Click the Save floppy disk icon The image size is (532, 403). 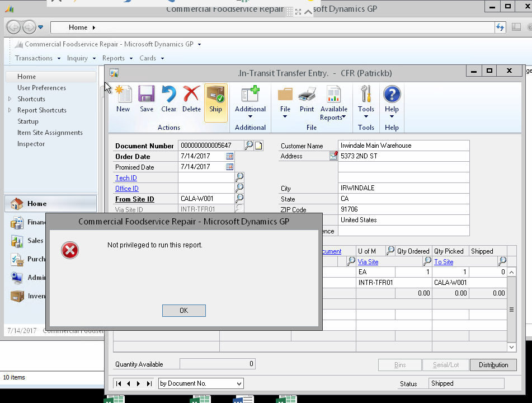coord(147,99)
